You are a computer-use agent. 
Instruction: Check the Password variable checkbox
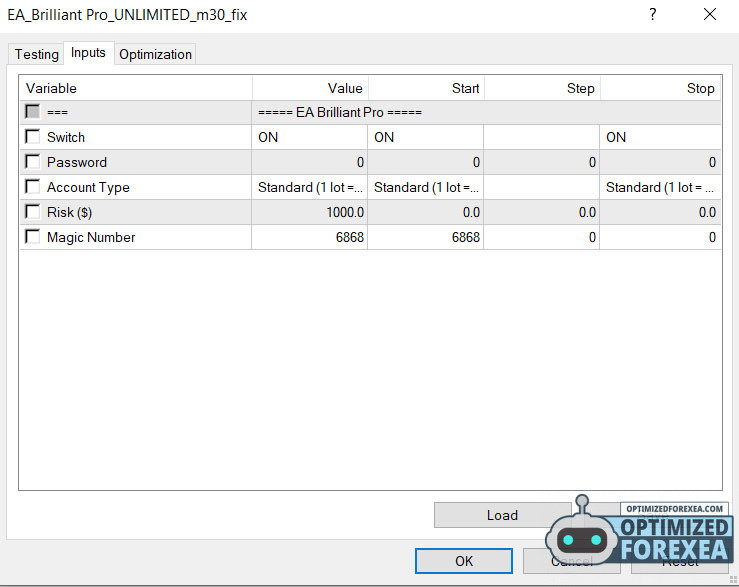(x=33, y=162)
